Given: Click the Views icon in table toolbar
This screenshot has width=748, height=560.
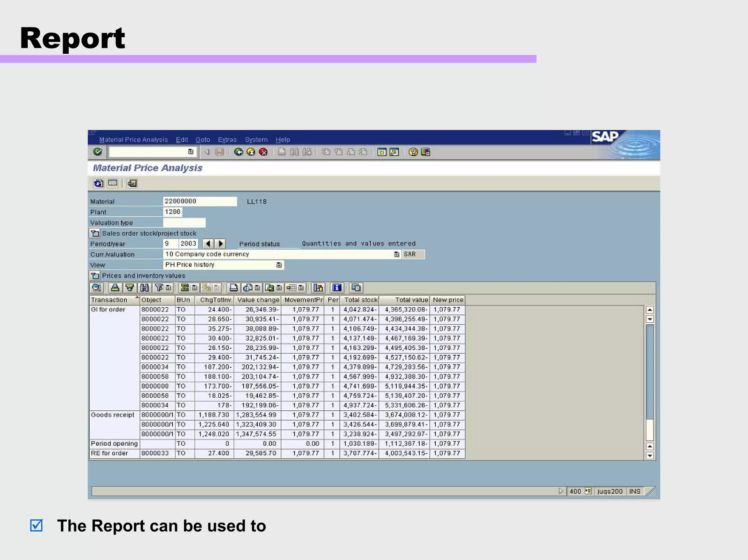Looking at the screenshot, I should [x=248, y=288].
